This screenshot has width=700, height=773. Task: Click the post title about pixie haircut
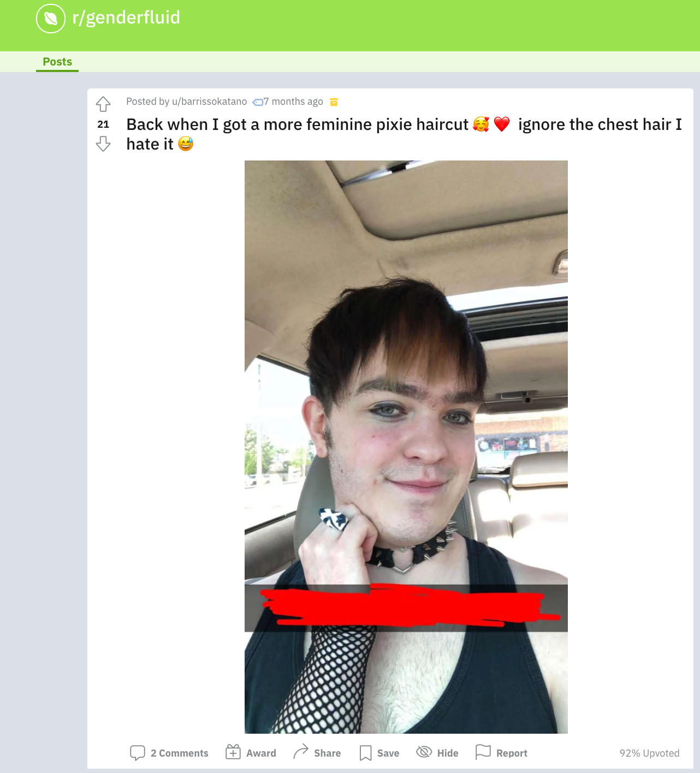click(404, 134)
